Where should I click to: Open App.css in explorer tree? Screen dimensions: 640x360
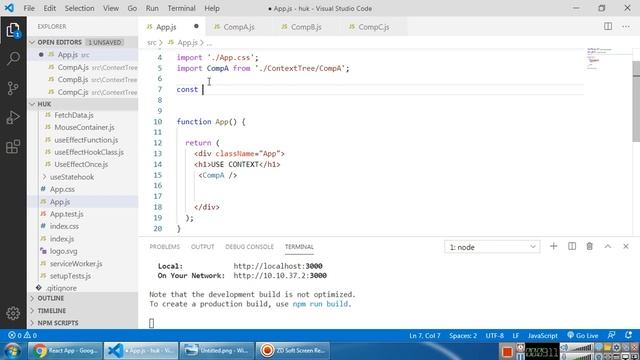62,189
